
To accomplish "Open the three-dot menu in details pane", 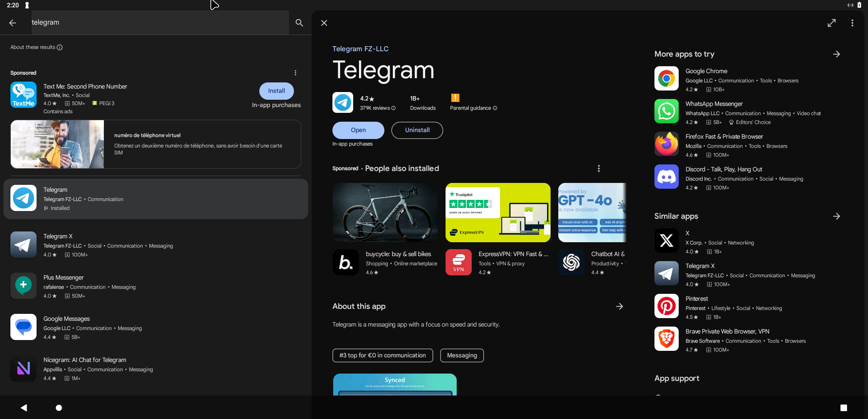I will click(852, 23).
